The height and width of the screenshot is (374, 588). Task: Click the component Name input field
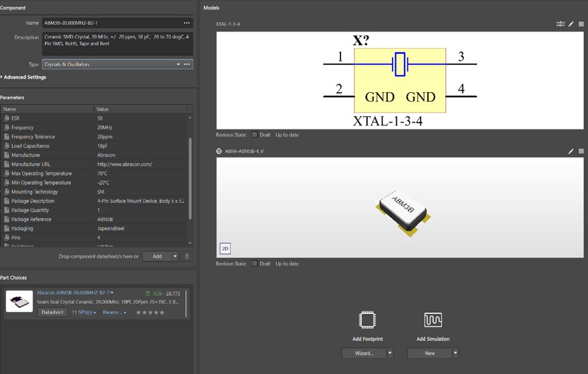[112, 23]
